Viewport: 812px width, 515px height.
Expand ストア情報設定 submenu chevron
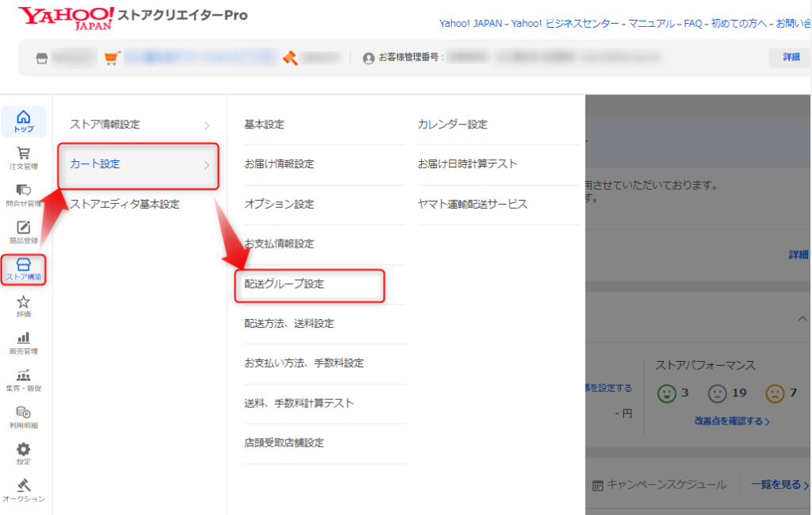[207, 125]
